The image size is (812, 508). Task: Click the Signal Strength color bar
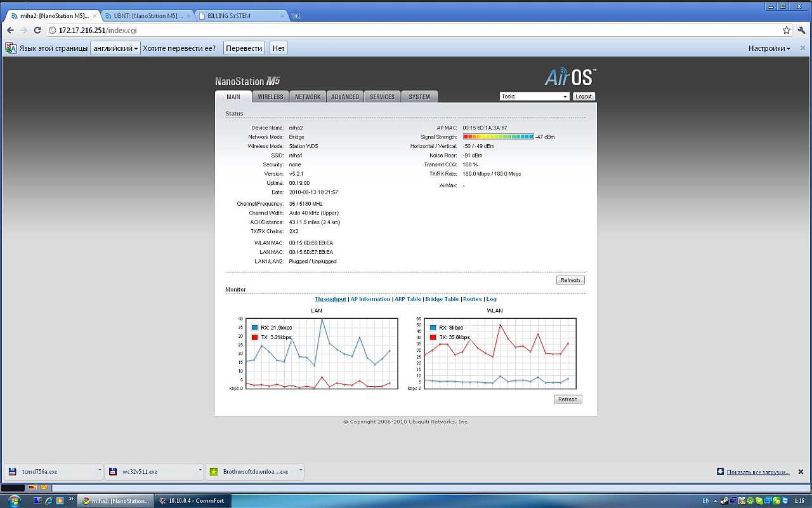pyautogui.click(x=499, y=137)
